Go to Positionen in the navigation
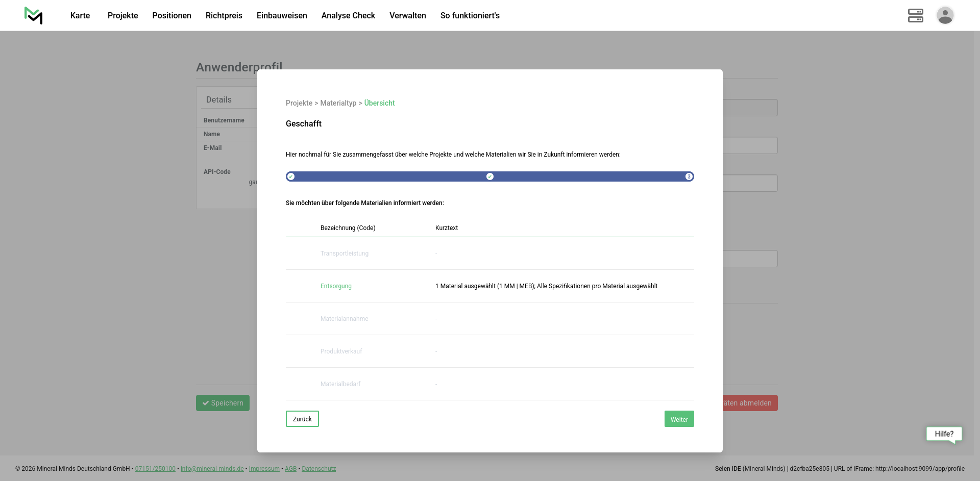980x481 pixels. [171, 15]
